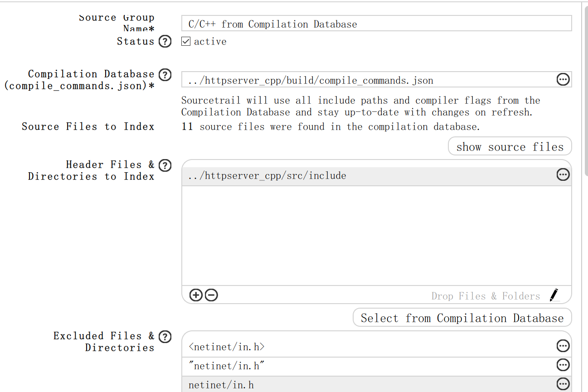The image size is (588, 392).
Task: Uncheck the active status checkbox
Action: click(x=185, y=41)
